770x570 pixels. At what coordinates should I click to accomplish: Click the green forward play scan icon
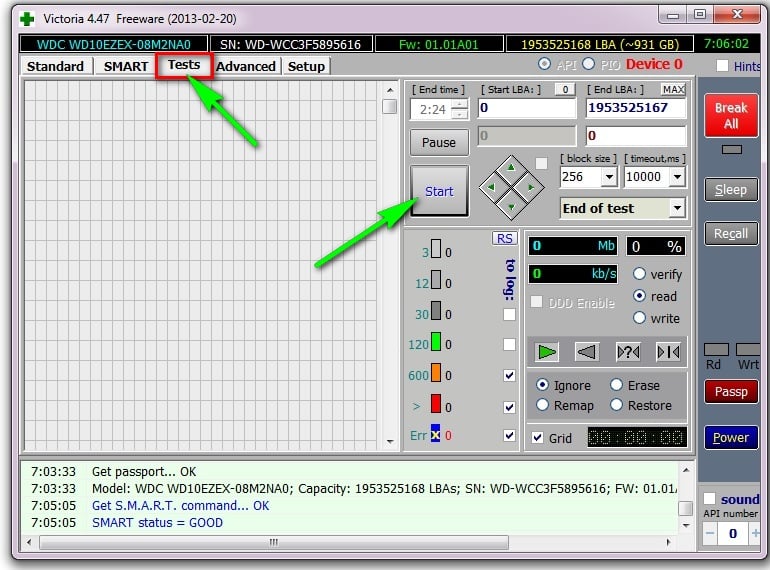(546, 351)
